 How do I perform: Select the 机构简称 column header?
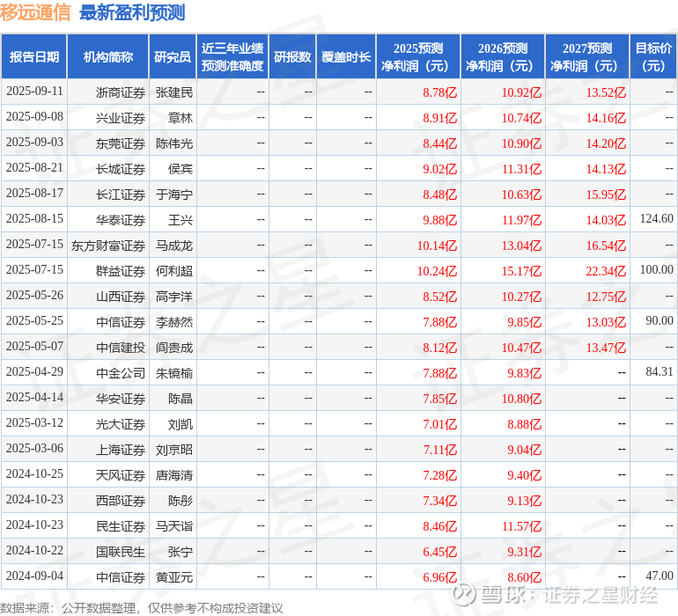[x=108, y=56]
